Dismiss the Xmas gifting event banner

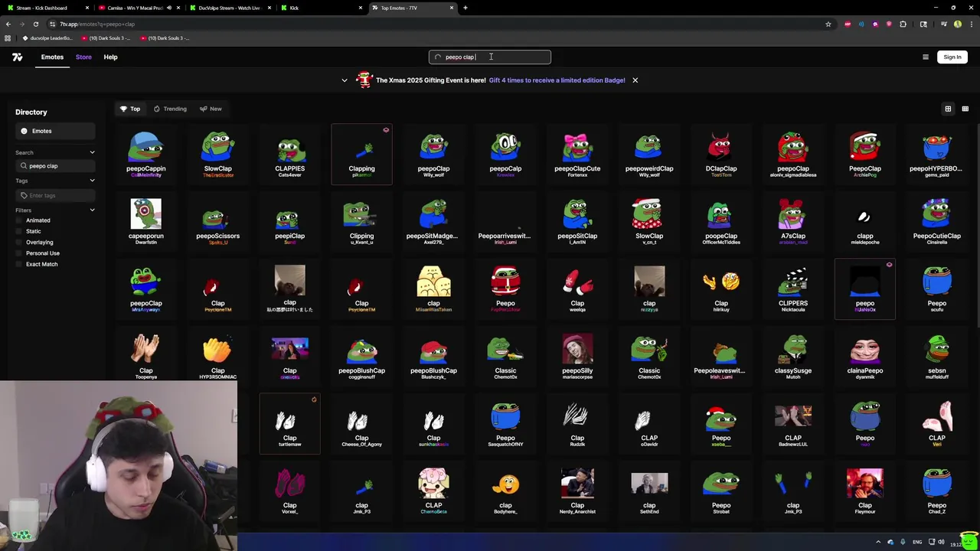pos(635,80)
